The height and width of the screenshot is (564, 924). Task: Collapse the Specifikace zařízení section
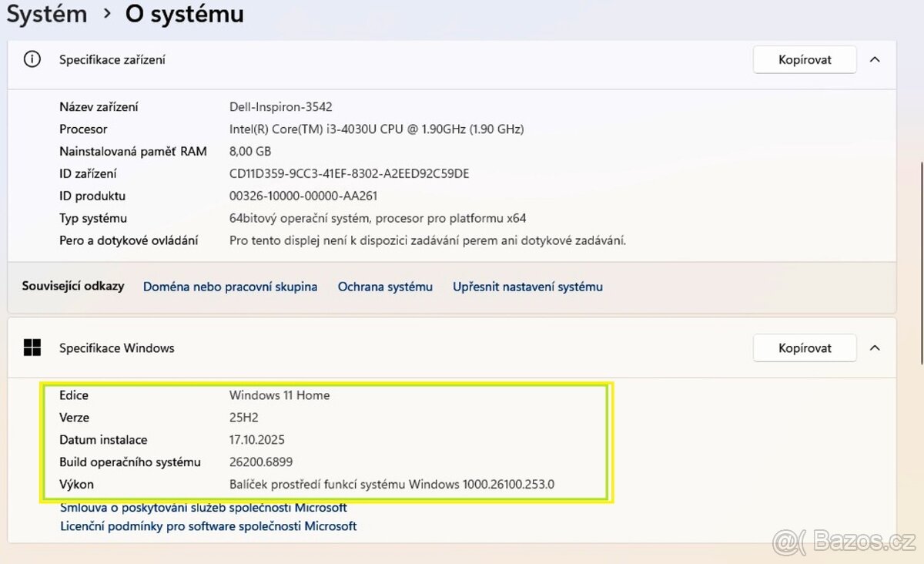click(x=875, y=59)
